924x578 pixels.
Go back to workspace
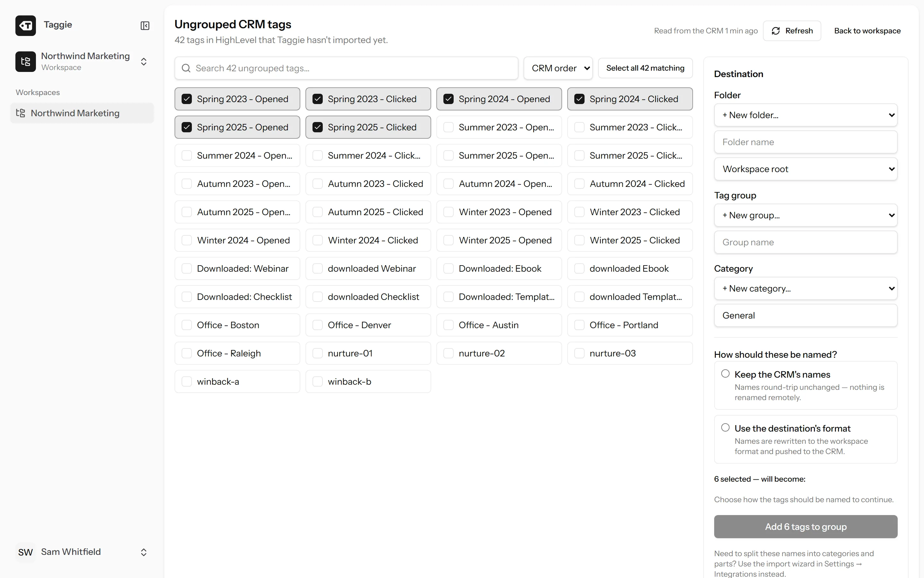tap(867, 31)
